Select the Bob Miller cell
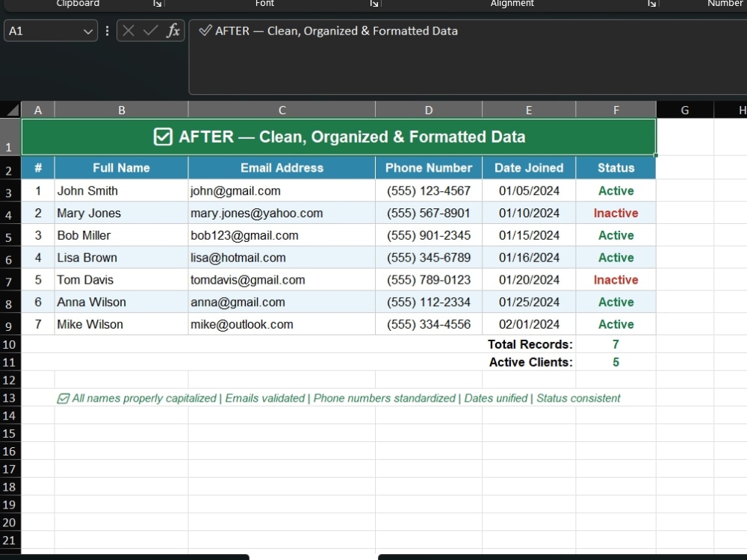This screenshot has height=560, width=747. (122, 235)
